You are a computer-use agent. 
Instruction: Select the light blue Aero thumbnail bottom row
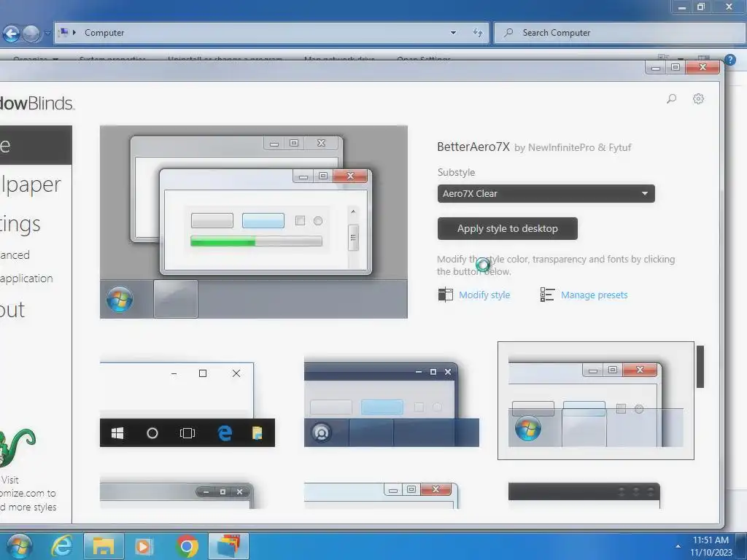point(381,495)
